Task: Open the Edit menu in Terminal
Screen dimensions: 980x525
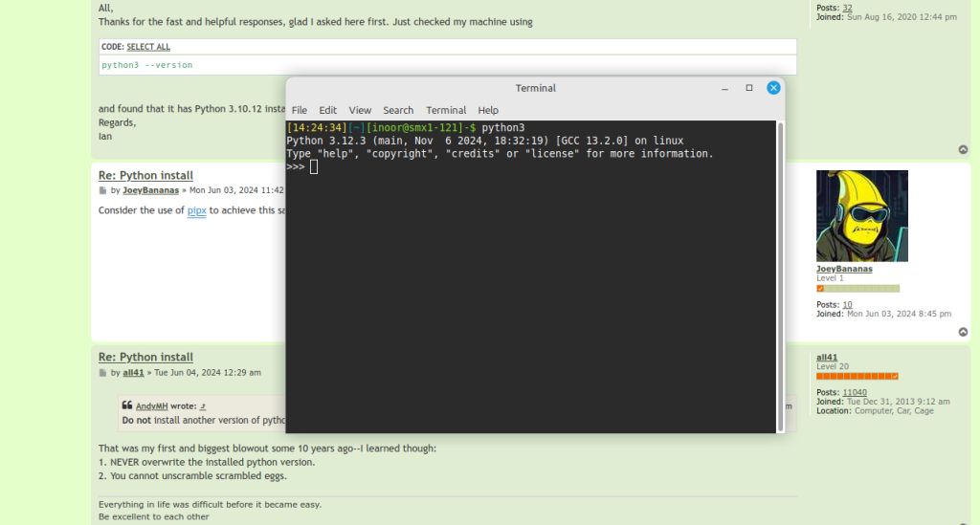Action: tap(328, 110)
